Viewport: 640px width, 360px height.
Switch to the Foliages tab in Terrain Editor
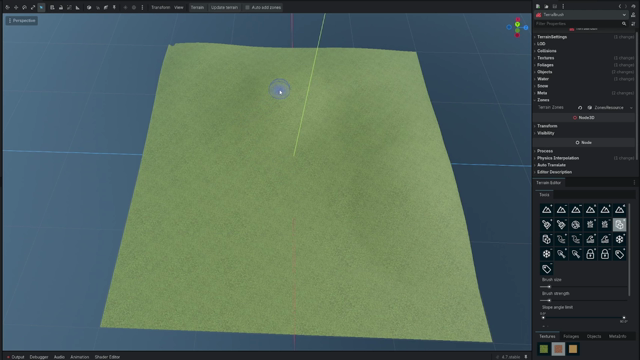[x=571, y=336]
